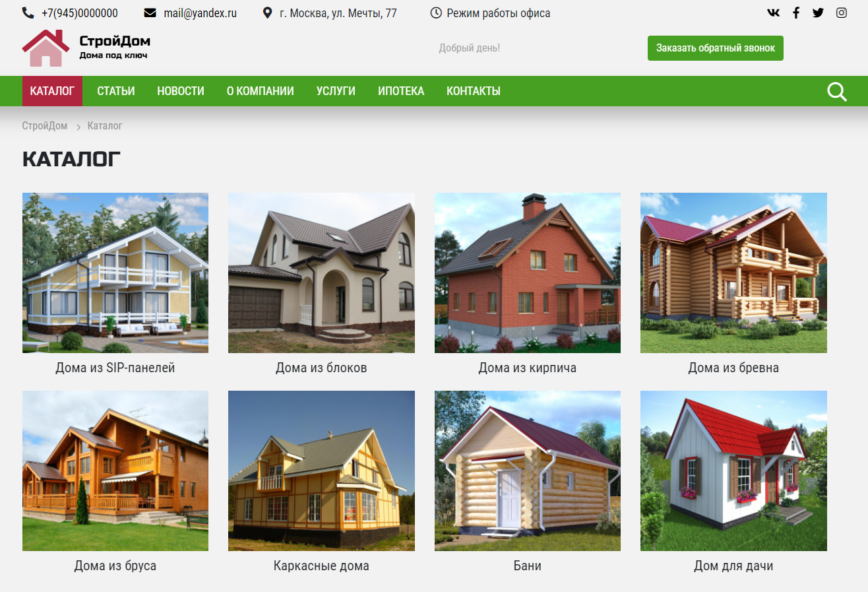Screen dimensions: 868x592
Task: Click the envelope mail icon
Action: pyautogui.click(x=150, y=13)
